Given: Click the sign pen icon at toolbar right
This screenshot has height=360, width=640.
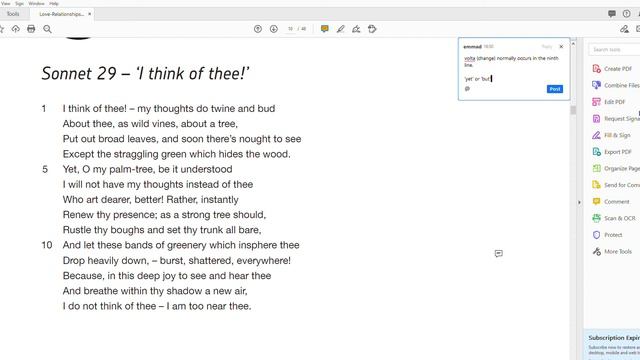Looking at the screenshot, I should (624, 29).
